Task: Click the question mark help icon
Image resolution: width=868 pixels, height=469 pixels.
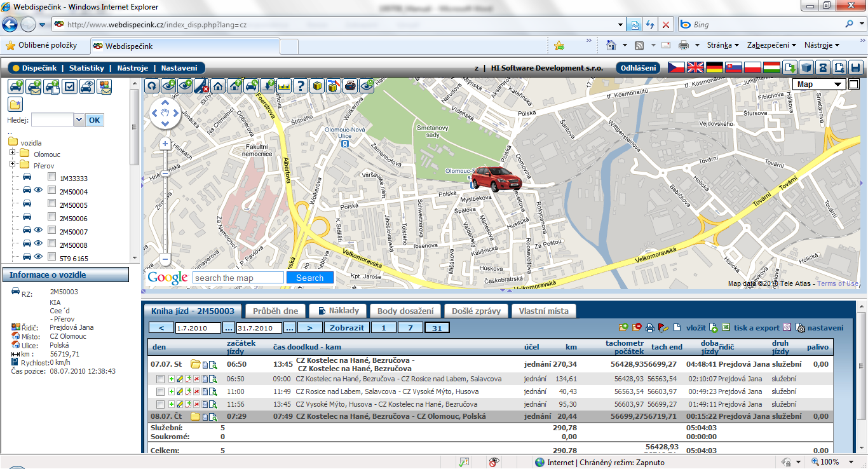Action: 301,86
